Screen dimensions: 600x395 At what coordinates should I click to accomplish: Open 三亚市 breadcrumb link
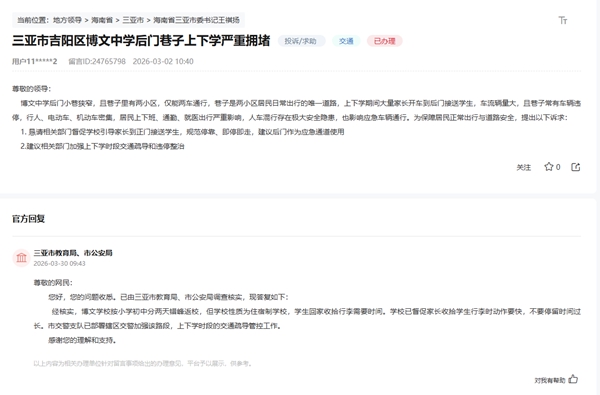(133, 20)
